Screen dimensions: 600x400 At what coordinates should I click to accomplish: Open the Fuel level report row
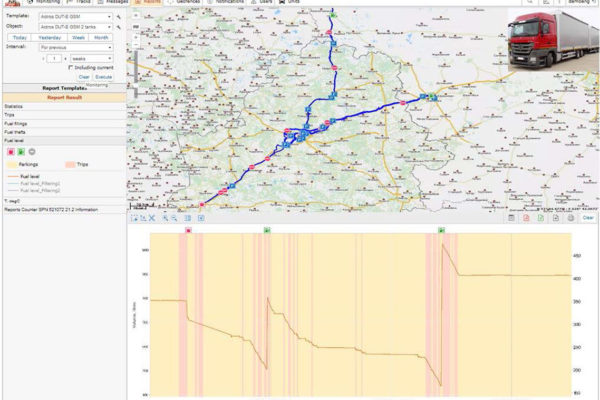64,140
